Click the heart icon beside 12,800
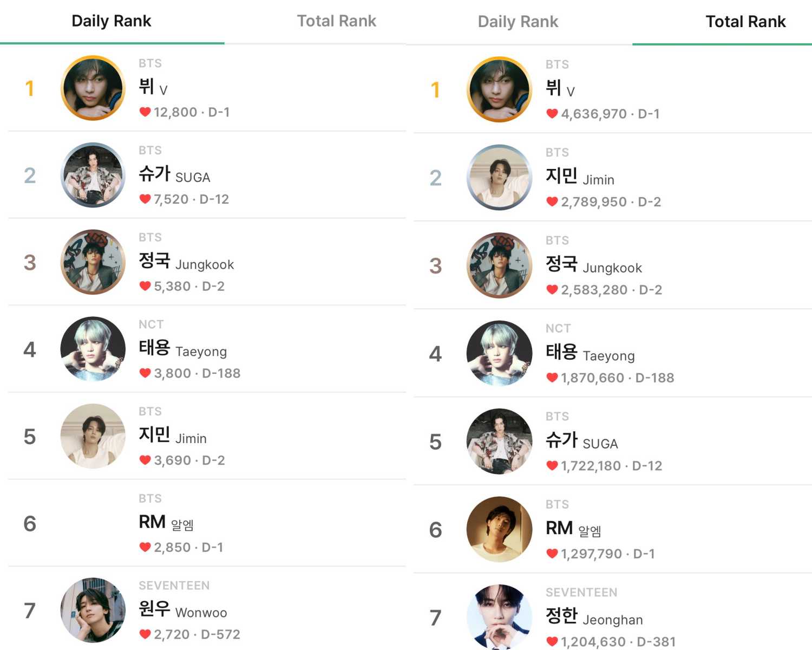The height and width of the screenshot is (650, 812). click(145, 112)
